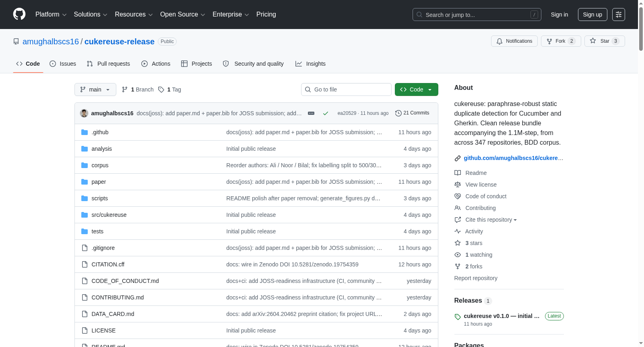Expand the Solutions menu
This screenshot has height=347, width=644.
tap(91, 15)
